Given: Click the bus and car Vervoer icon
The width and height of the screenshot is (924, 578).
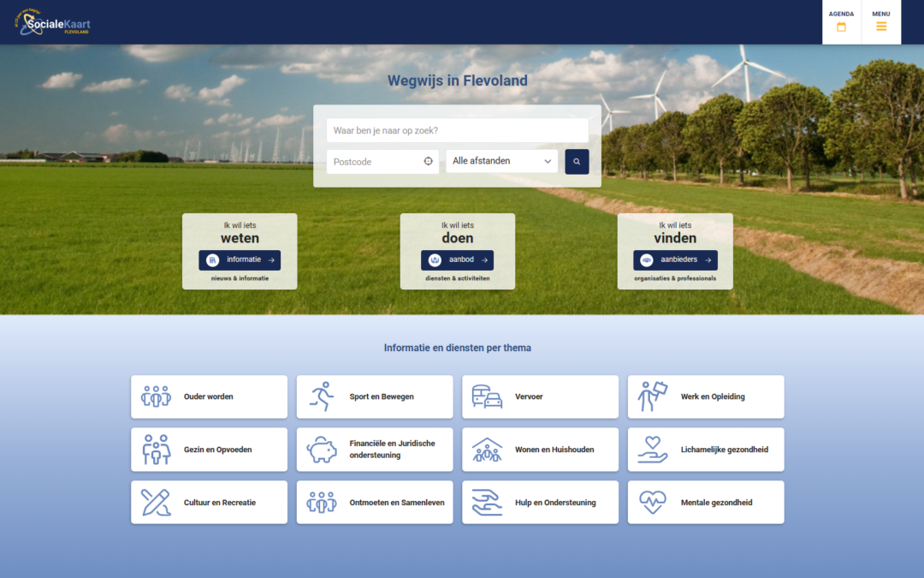Looking at the screenshot, I should 487,396.
